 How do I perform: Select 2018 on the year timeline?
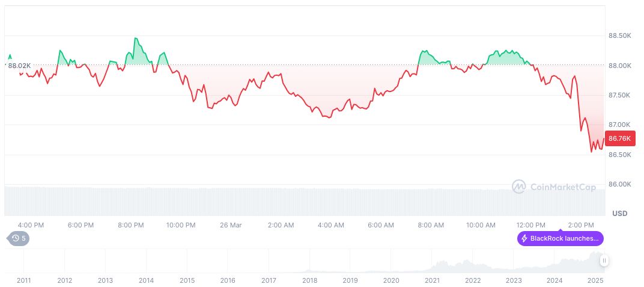click(x=310, y=280)
